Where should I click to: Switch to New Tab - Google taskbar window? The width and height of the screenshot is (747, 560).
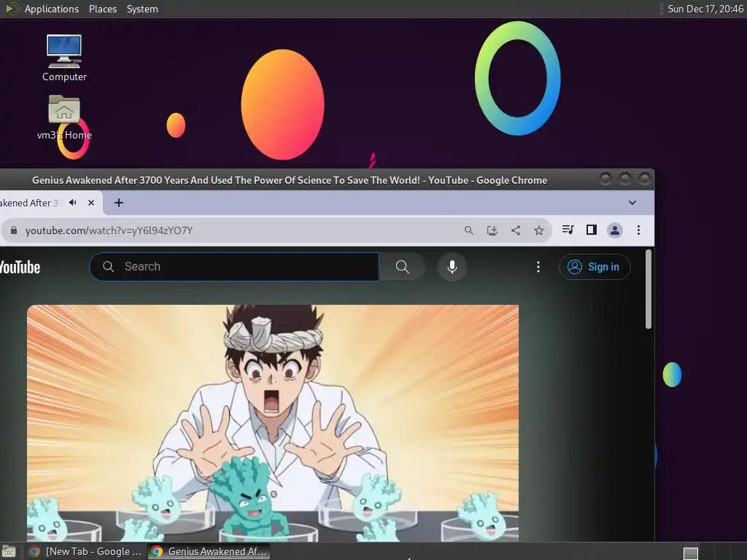coord(86,551)
